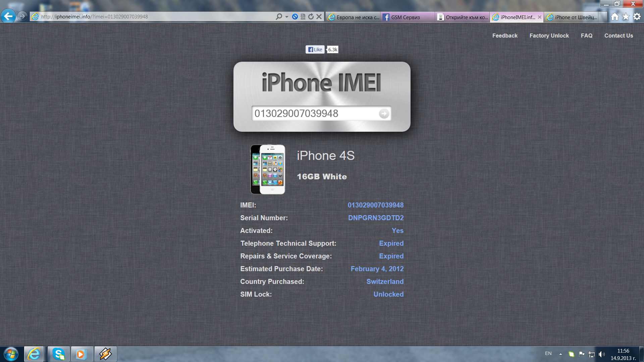Stop loading with the X icon
This screenshot has height=362, width=644.
coord(319,16)
